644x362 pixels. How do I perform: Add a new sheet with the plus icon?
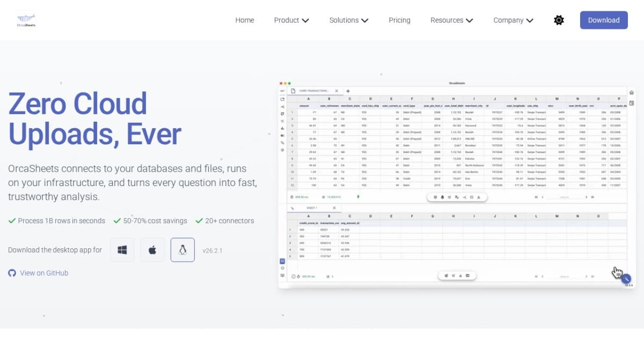pos(348,91)
